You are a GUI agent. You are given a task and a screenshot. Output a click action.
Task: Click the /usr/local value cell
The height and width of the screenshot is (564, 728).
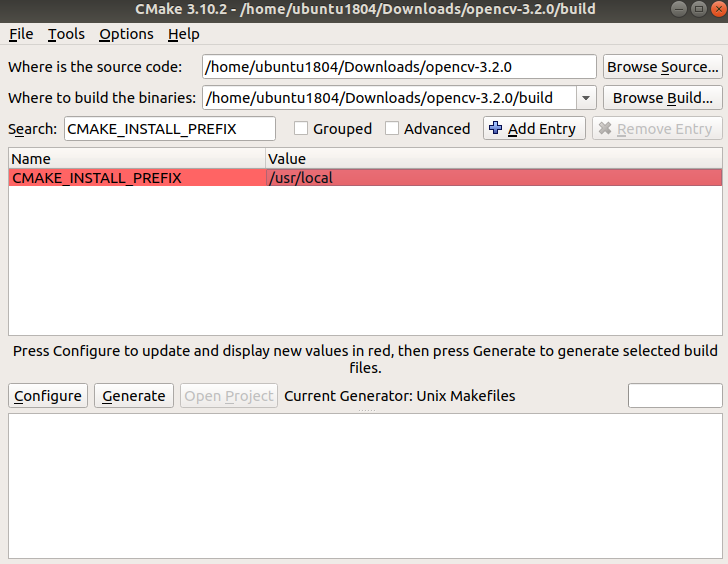tap(494, 178)
